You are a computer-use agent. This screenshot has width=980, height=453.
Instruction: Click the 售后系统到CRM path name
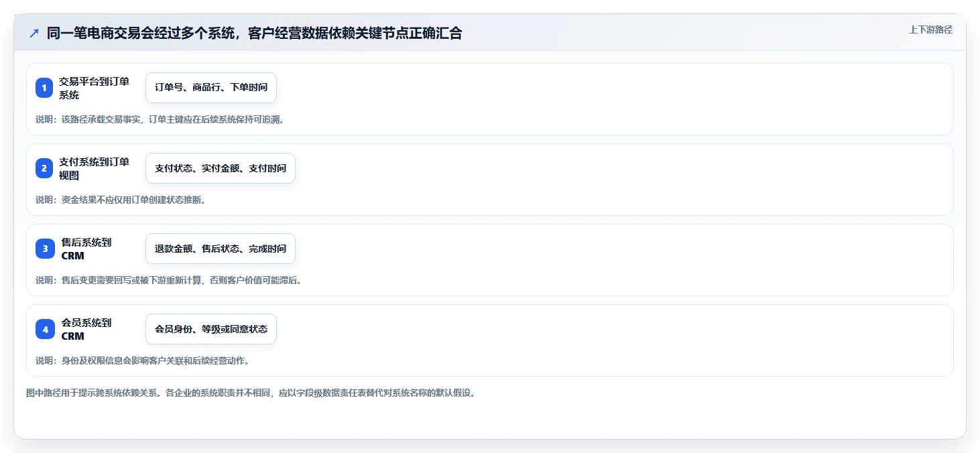pyautogui.click(x=86, y=249)
